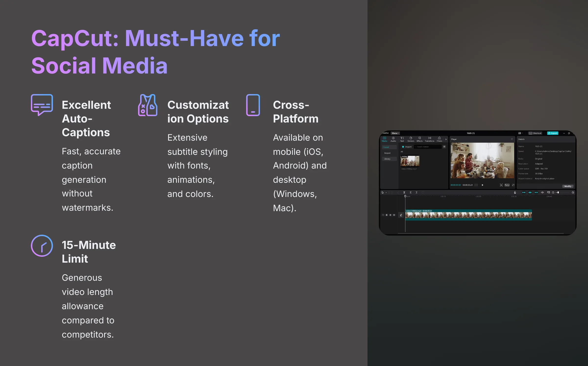The width and height of the screenshot is (588, 366).
Task: Click the 'SDR - Rec.709' color space value
Action: coord(541,169)
